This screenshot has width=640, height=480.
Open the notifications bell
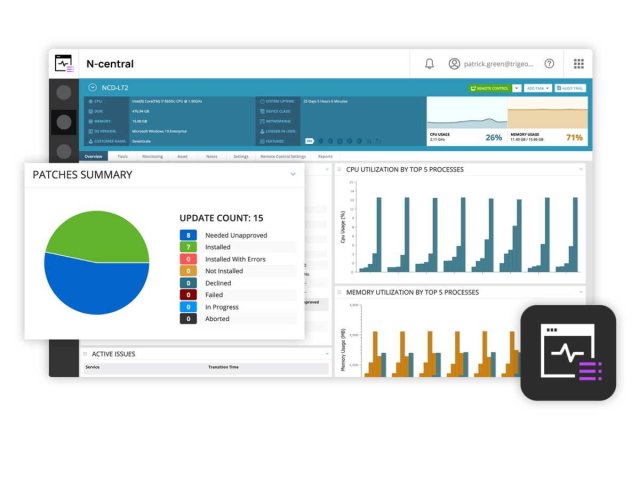click(x=429, y=64)
